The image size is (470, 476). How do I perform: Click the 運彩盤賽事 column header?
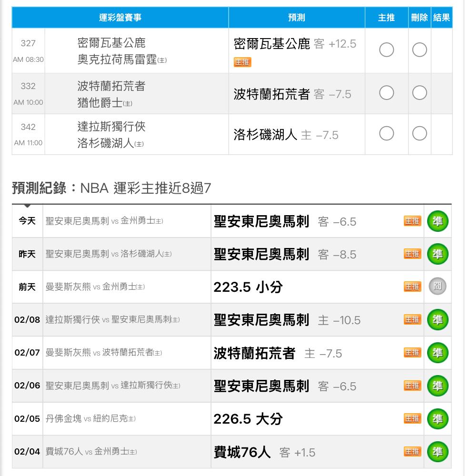tap(120, 18)
